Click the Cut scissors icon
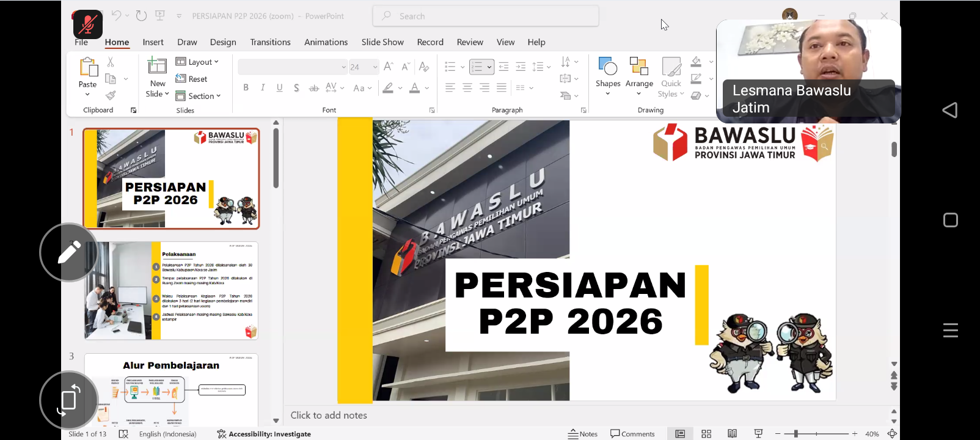980x440 pixels. tap(111, 62)
